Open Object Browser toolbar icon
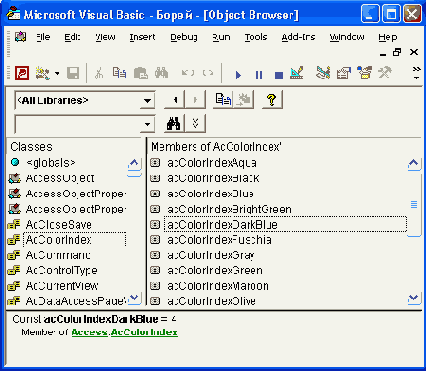426x371 pixels. click(364, 73)
